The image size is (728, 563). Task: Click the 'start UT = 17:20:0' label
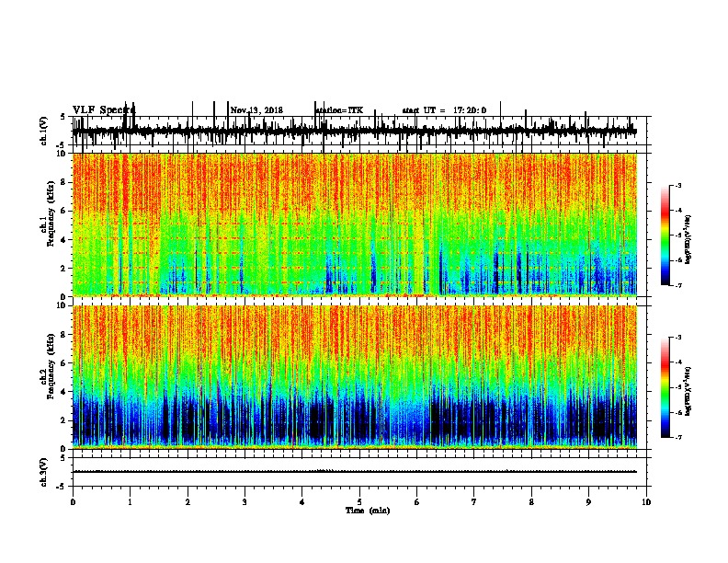click(444, 110)
